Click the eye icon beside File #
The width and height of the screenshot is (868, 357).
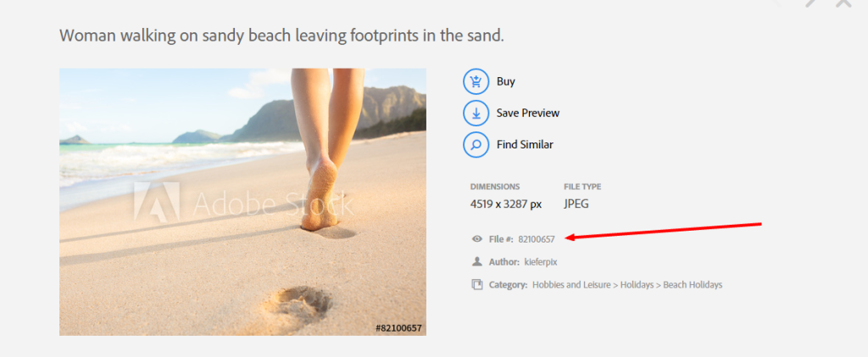coord(476,239)
